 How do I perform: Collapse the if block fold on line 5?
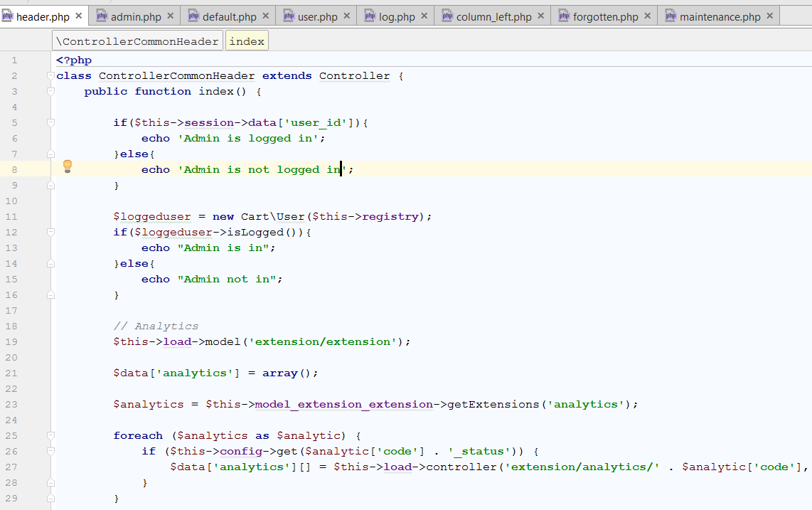[50, 122]
